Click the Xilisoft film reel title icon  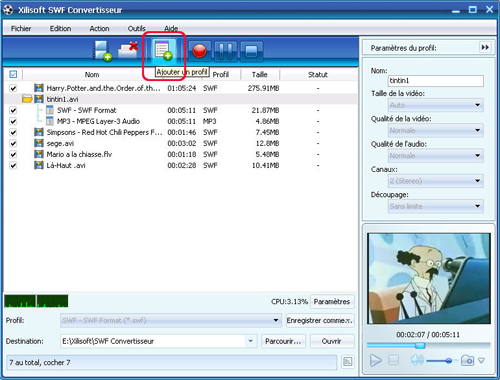8,10
